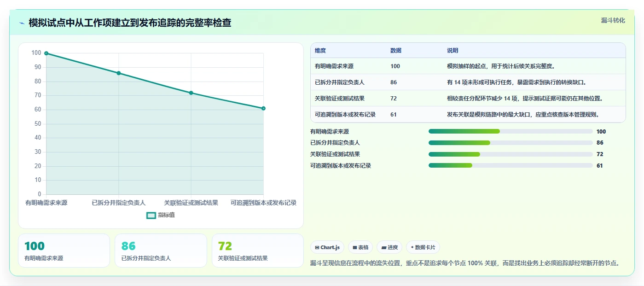The height and width of the screenshot is (286, 644).
Task: Click the 数据 table column header
Action: pos(396,51)
